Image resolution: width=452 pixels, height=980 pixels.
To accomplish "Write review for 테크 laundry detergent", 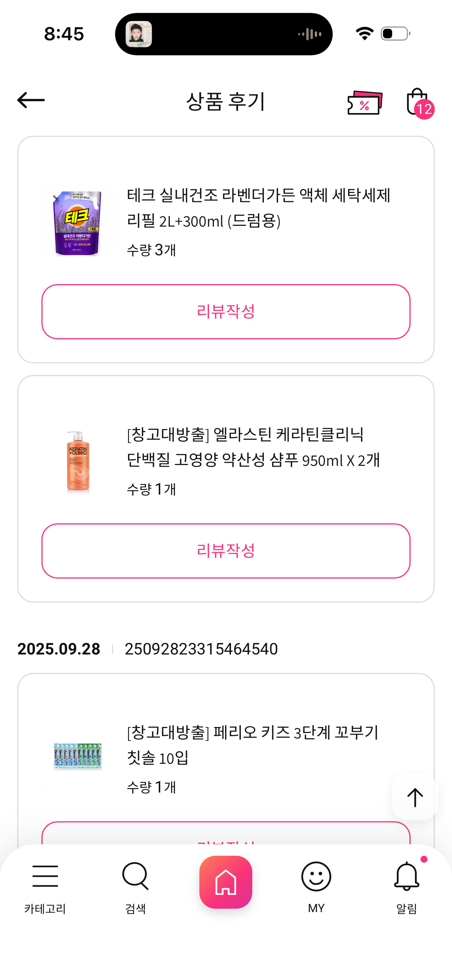I will pyautogui.click(x=226, y=311).
